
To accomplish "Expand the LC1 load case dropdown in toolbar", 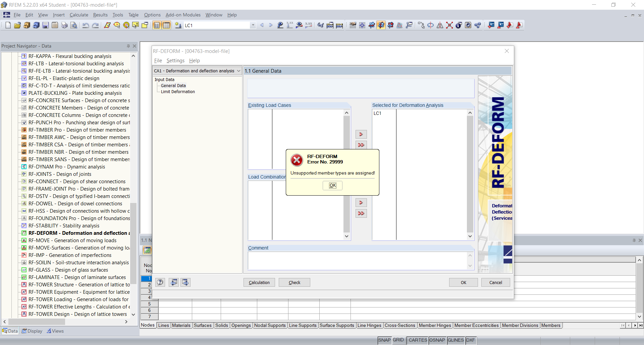I will [253, 25].
